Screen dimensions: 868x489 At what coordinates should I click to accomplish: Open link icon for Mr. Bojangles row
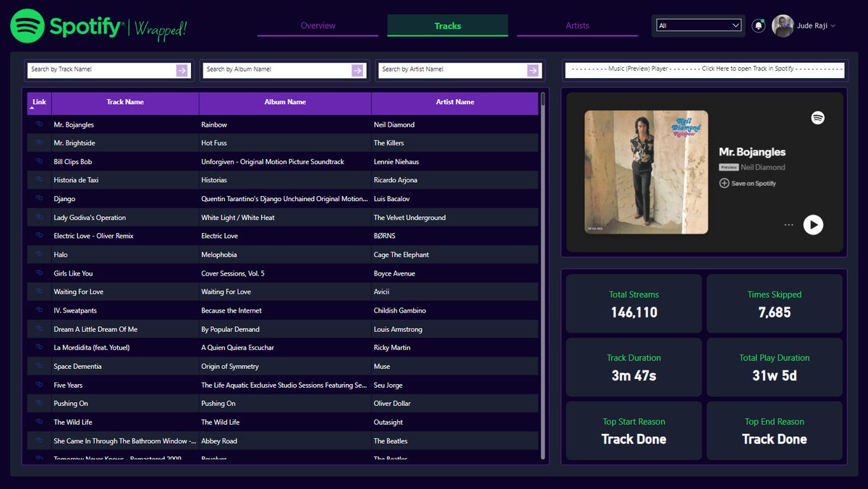pos(39,124)
